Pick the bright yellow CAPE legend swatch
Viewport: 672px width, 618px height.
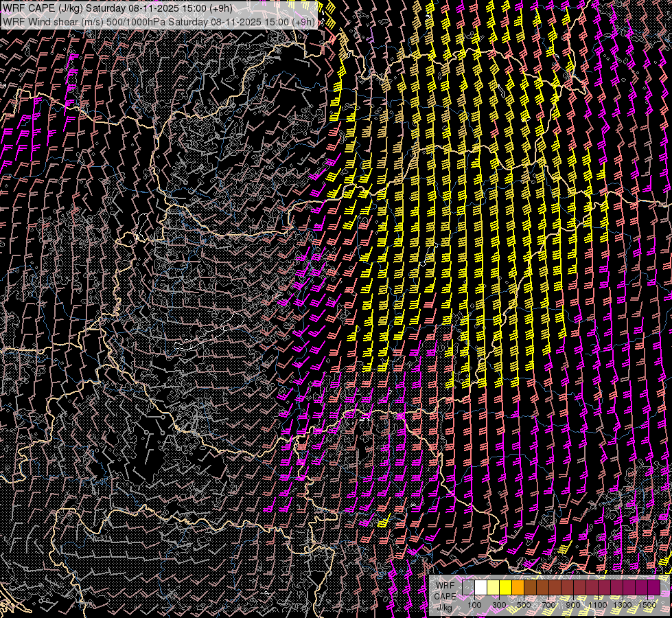[x=505, y=588]
